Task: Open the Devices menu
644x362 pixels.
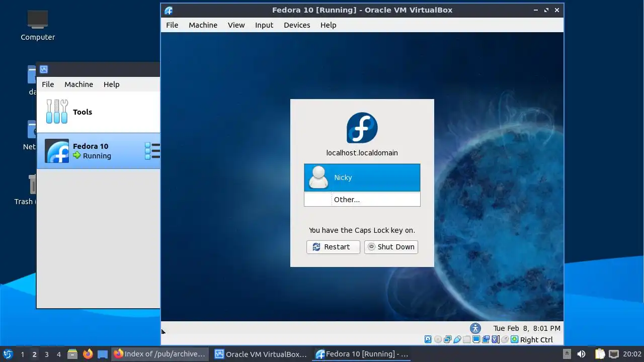Action: tap(297, 25)
